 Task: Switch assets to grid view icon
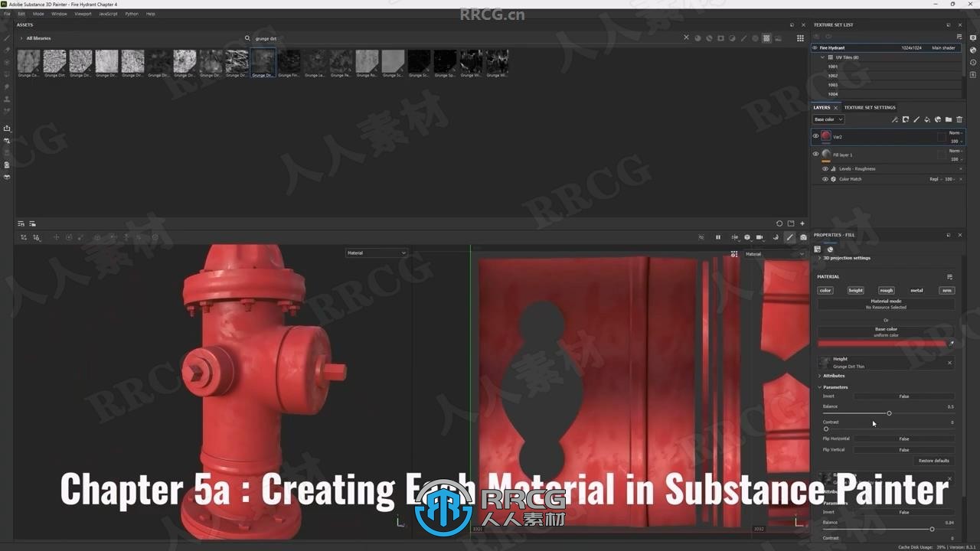click(x=801, y=38)
